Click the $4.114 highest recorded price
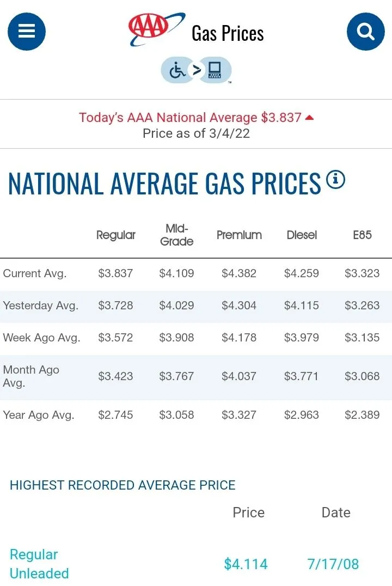The height and width of the screenshot is (586, 392). point(246,564)
